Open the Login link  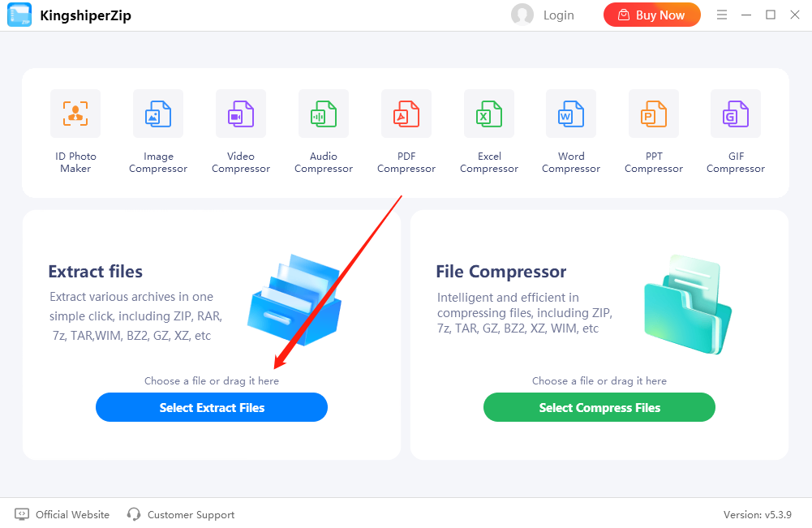(x=558, y=15)
